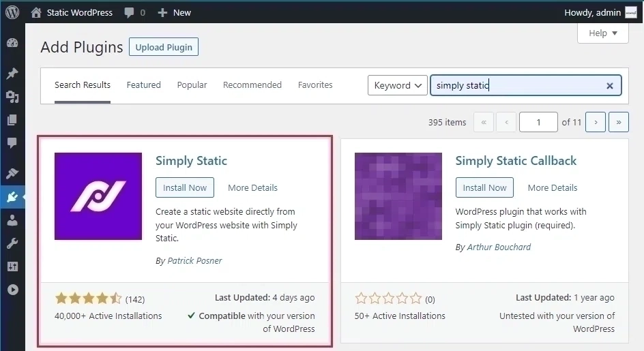Click the Simply Static star rating

tap(89, 298)
